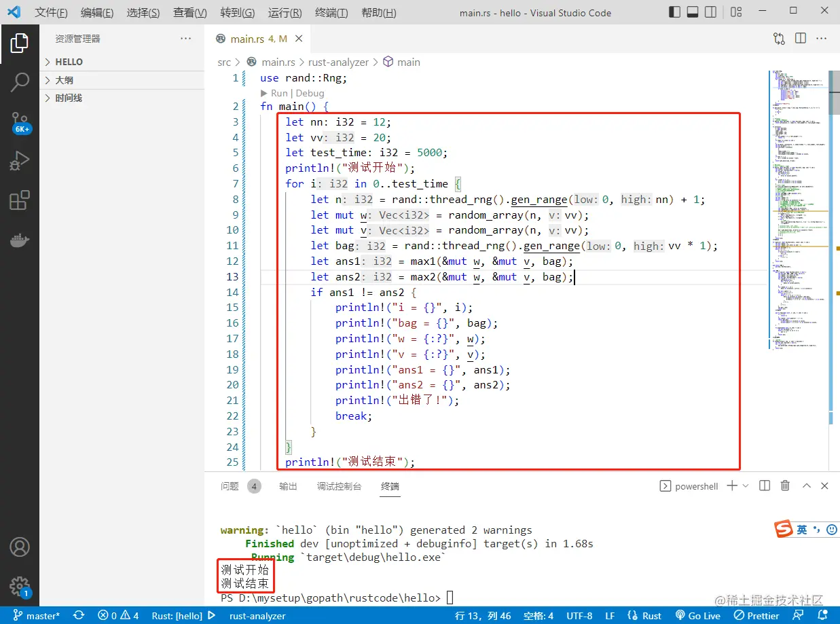The height and width of the screenshot is (624, 840).
Task: Click rust-analyzer in the breadcrumb
Action: pyautogui.click(x=338, y=62)
